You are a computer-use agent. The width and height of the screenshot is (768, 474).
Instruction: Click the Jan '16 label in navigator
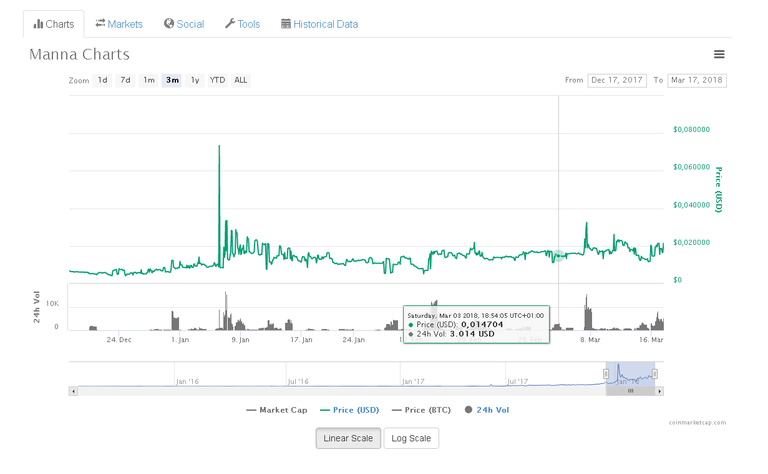pyautogui.click(x=187, y=381)
